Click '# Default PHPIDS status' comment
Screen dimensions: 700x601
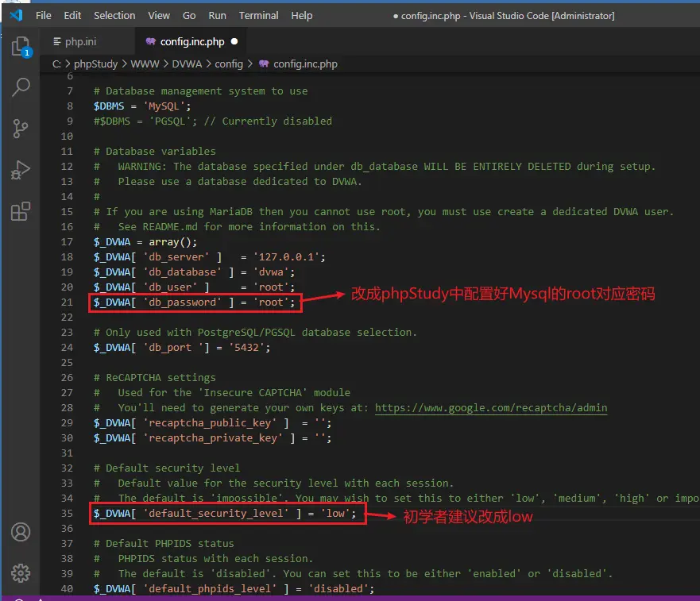click(x=164, y=543)
